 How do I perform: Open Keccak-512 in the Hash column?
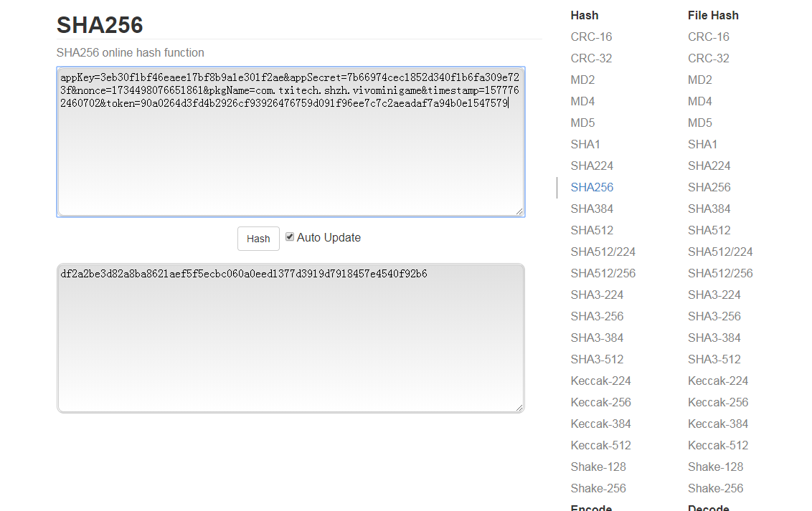[x=600, y=445]
